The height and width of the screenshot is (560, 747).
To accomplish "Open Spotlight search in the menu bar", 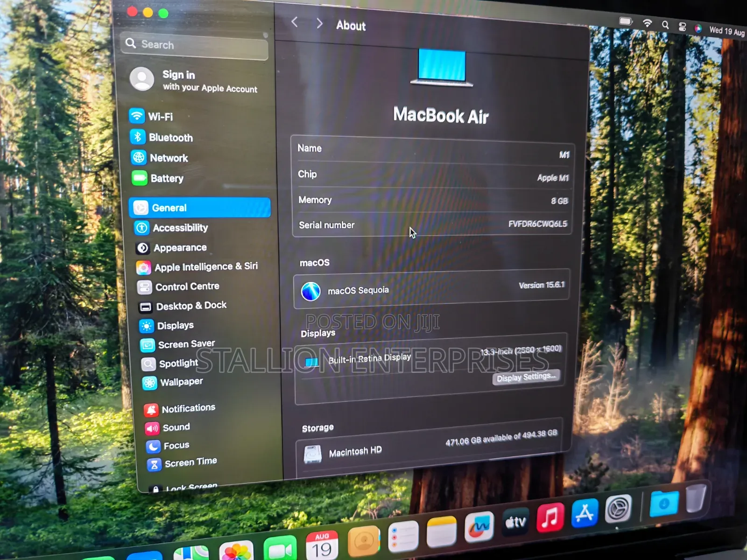I will pyautogui.click(x=665, y=25).
